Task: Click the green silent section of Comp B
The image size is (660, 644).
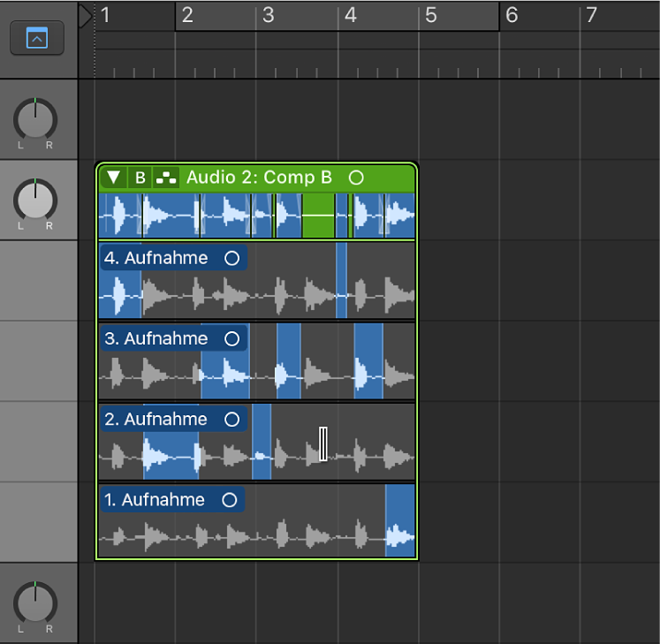Action: 318,216
